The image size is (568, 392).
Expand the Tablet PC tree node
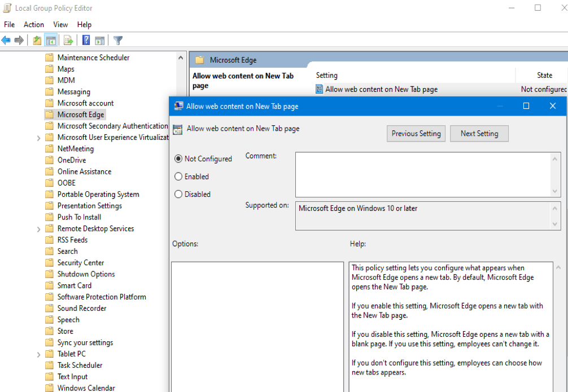tap(38, 354)
